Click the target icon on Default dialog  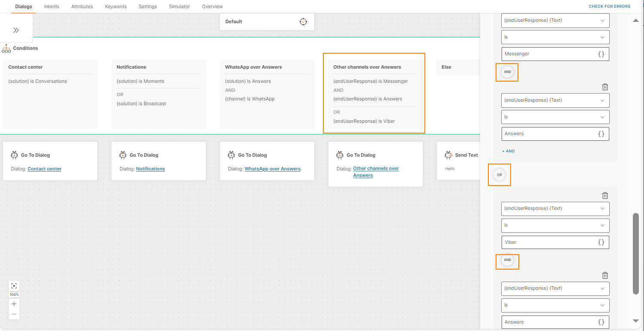coord(303,21)
